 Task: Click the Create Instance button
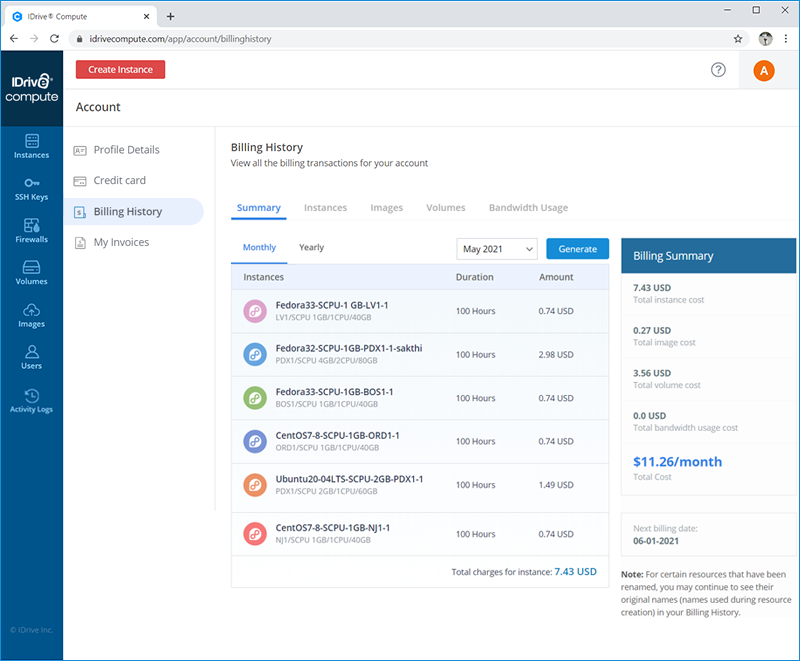point(120,69)
